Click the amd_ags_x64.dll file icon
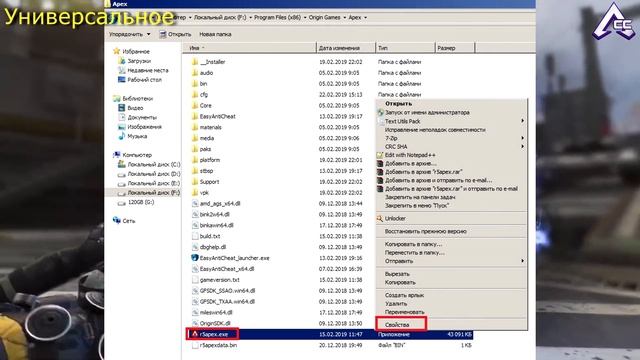The width and height of the screenshot is (640, 360). coord(195,203)
